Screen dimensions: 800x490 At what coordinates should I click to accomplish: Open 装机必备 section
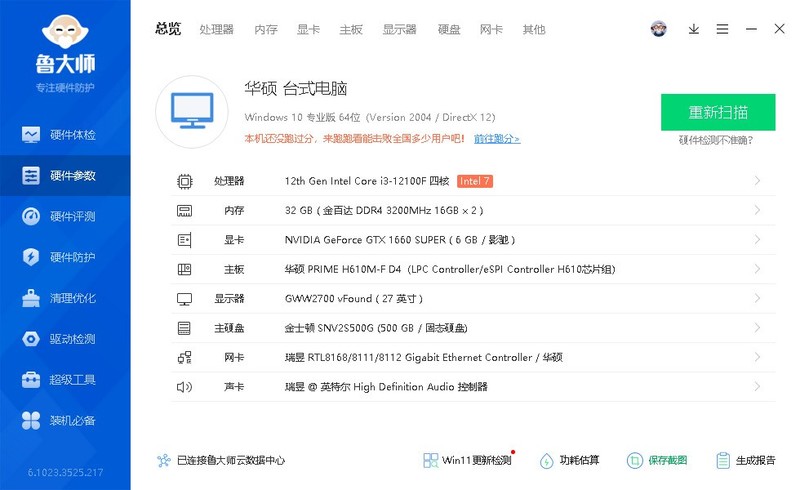65,421
